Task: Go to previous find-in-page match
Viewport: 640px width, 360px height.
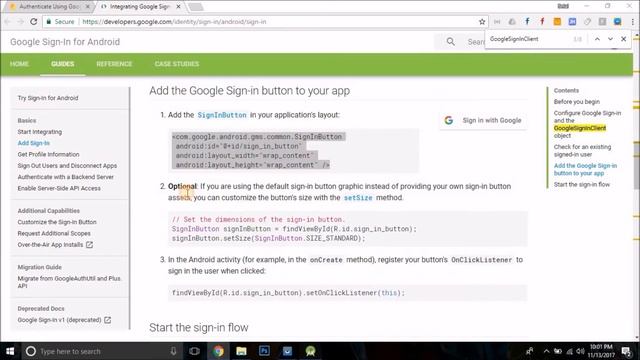Action: coord(597,39)
